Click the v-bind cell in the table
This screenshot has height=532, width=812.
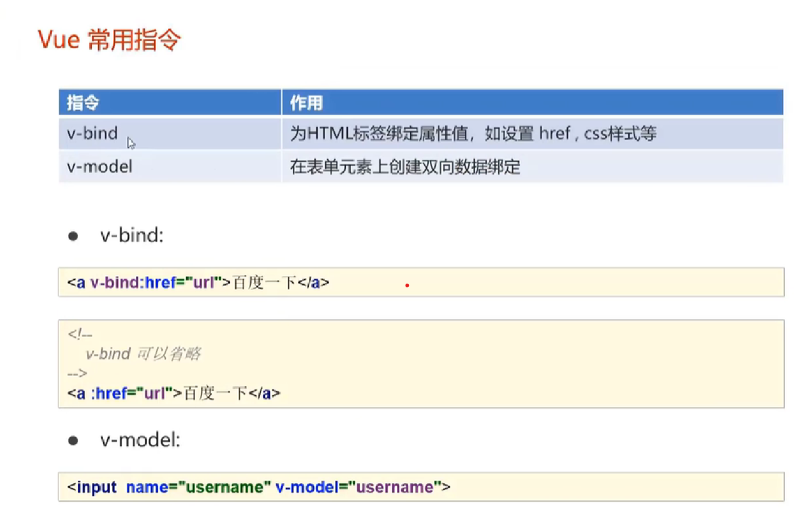point(92,133)
